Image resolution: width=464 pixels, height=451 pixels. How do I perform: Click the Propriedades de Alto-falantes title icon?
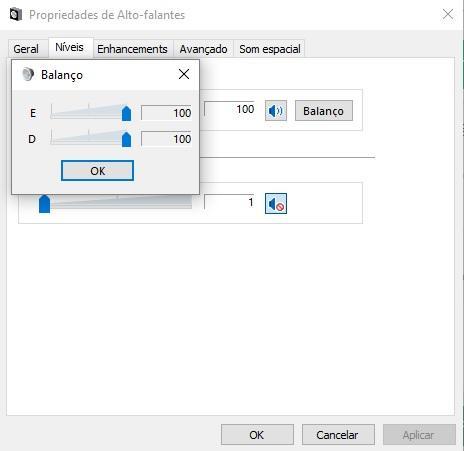click(x=16, y=15)
